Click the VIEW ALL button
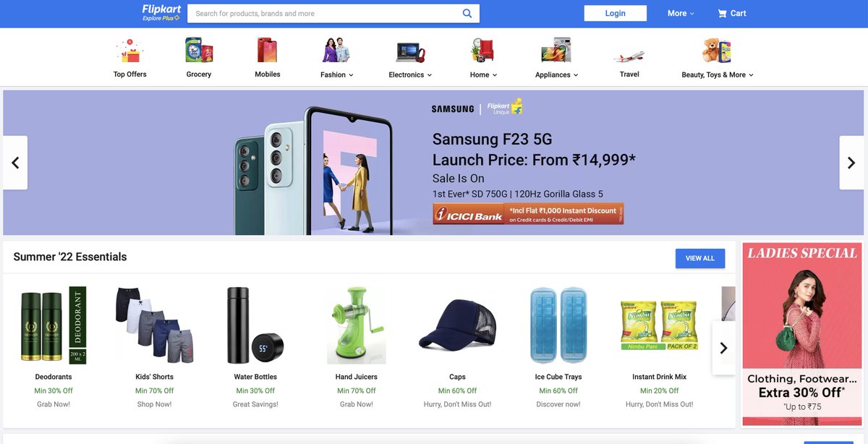 [x=700, y=258]
